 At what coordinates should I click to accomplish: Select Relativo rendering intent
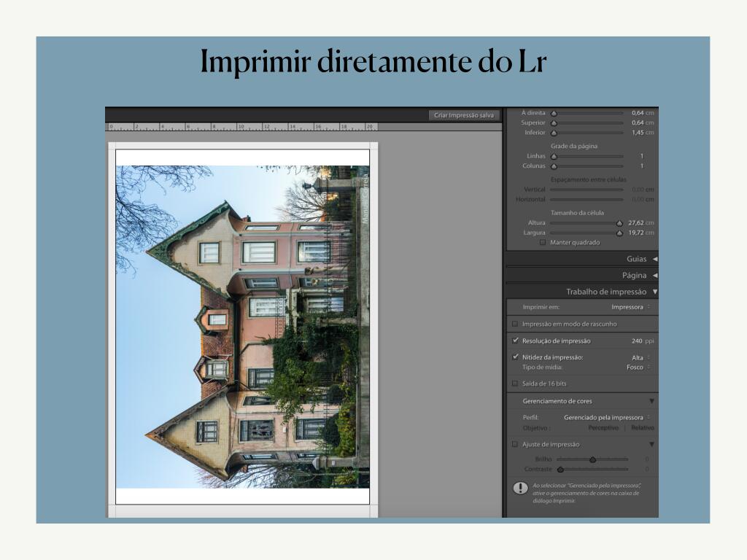642,428
